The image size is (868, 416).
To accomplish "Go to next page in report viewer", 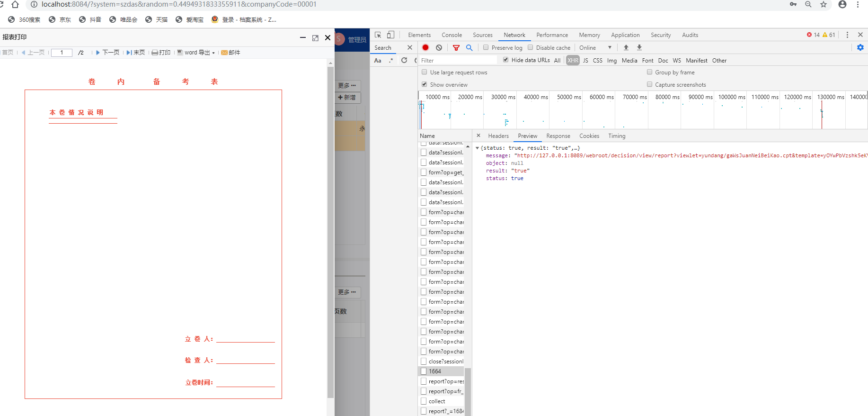I will click(108, 53).
